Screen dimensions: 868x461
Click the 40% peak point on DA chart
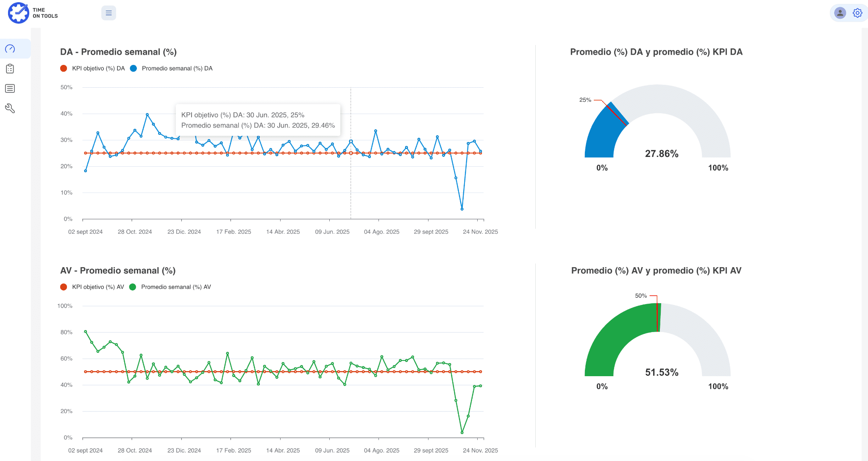(x=147, y=115)
